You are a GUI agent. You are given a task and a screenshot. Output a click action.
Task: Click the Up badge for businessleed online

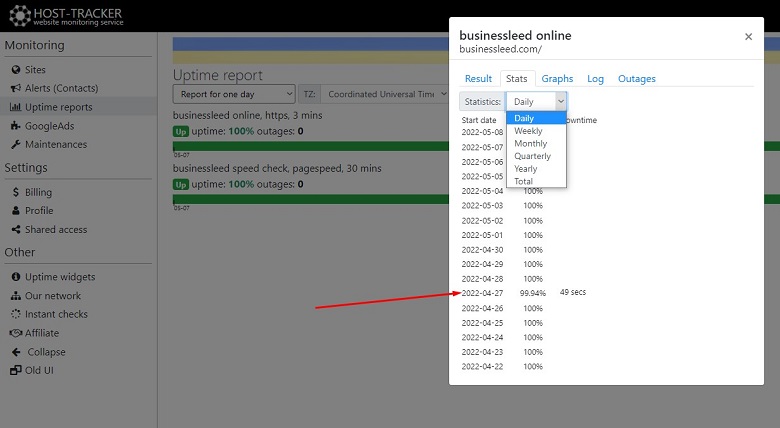point(181,131)
